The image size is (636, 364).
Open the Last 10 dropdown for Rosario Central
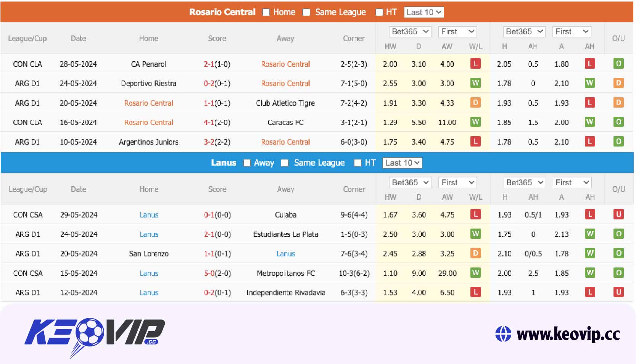click(x=423, y=12)
